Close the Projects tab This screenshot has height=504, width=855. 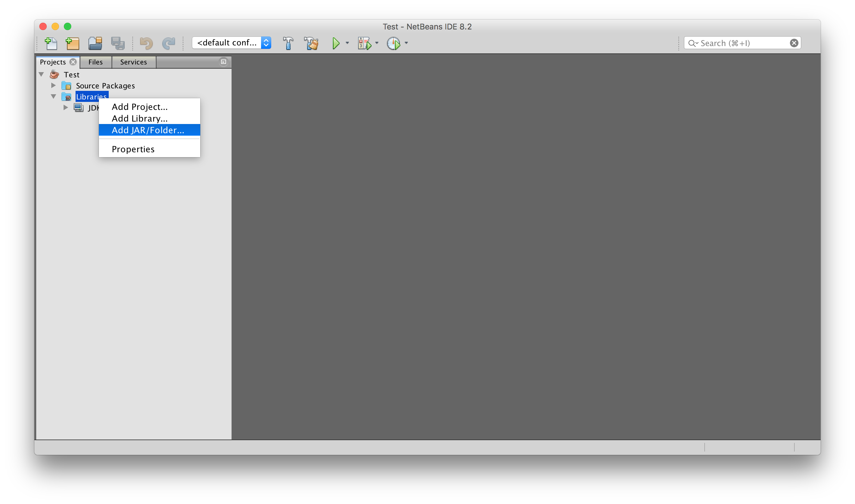tap(73, 62)
